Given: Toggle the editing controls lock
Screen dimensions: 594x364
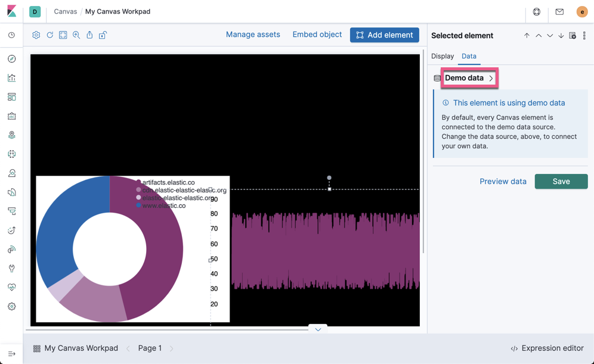Looking at the screenshot, I should pyautogui.click(x=103, y=35).
